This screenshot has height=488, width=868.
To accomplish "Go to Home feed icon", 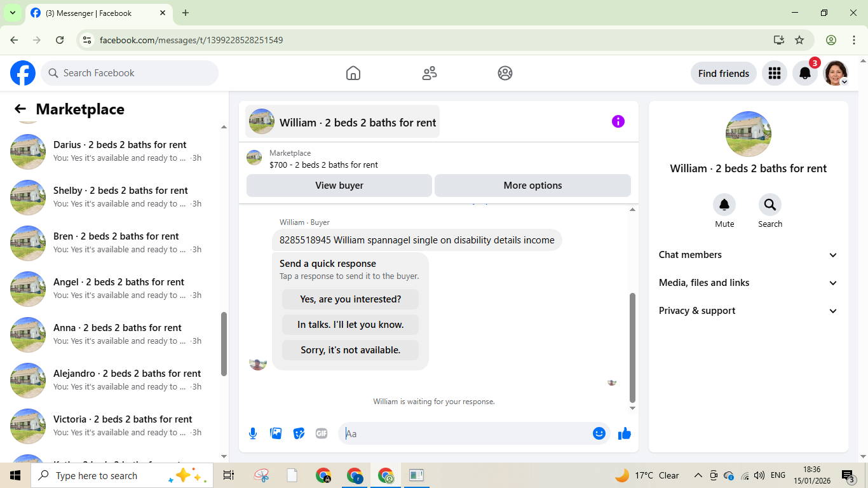I will [353, 73].
